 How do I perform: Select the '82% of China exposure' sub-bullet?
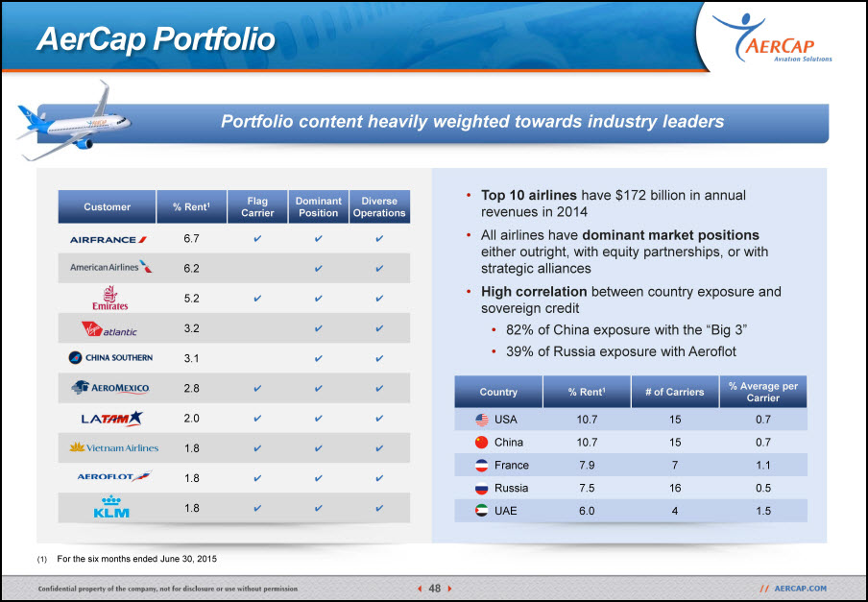pos(627,329)
